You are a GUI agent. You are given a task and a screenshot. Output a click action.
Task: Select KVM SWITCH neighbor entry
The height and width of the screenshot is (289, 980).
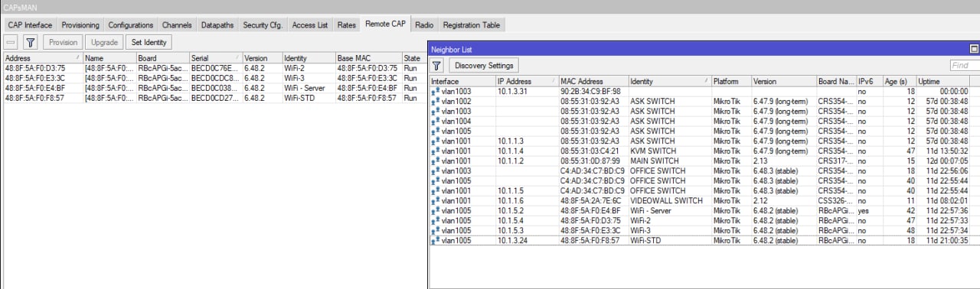(704, 151)
